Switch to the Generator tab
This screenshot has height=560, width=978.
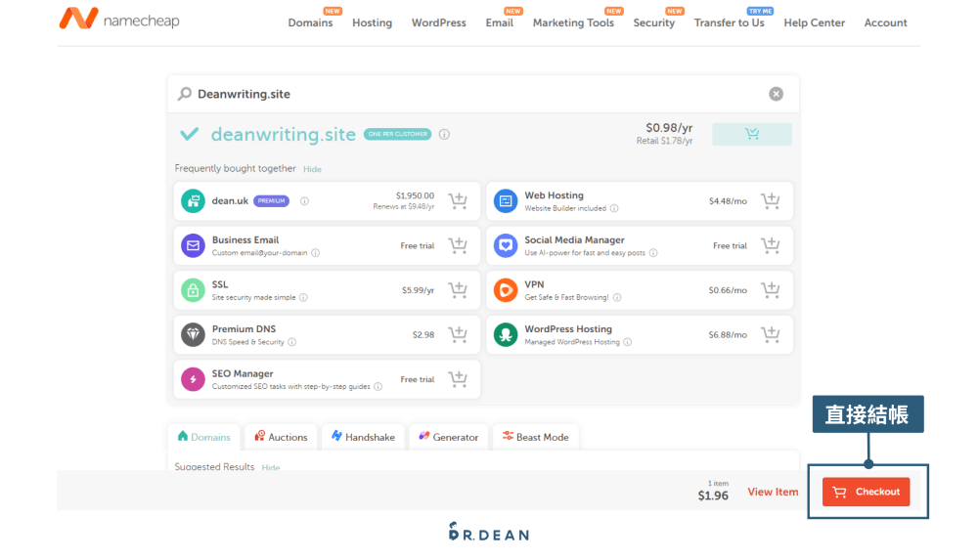pyautogui.click(x=449, y=437)
